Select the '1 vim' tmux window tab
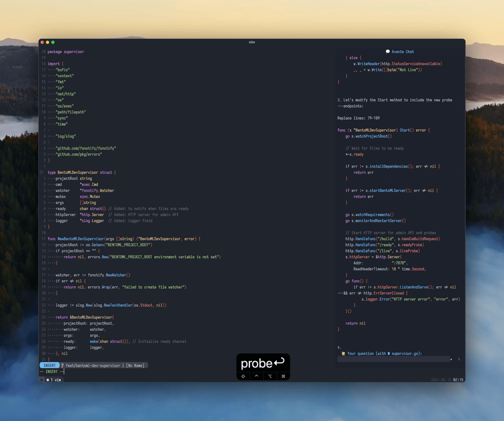The height and width of the screenshot is (421, 504). coord(54,380)
